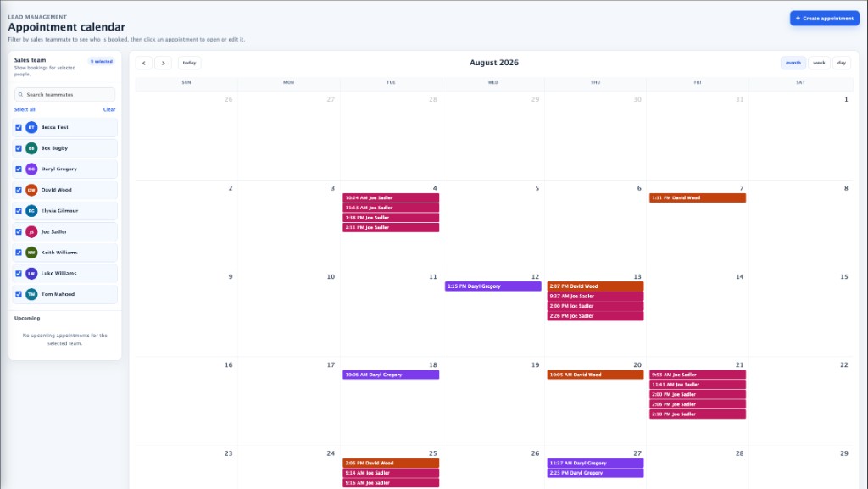The image size is (868, 489).
Task: Open the 2:06 PM Joe Sadler appointment
Action: click(698, 404)
